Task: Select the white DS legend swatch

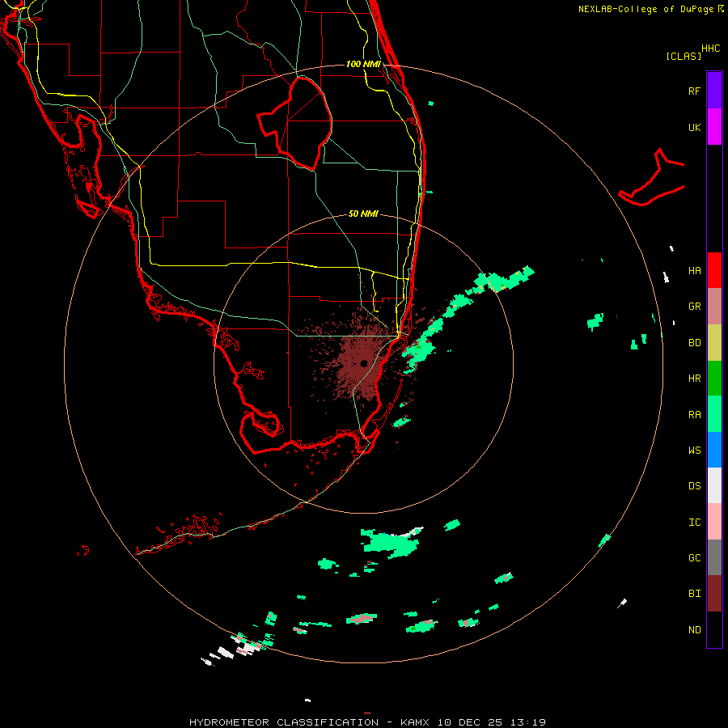Action: click(x=714, y=485)
